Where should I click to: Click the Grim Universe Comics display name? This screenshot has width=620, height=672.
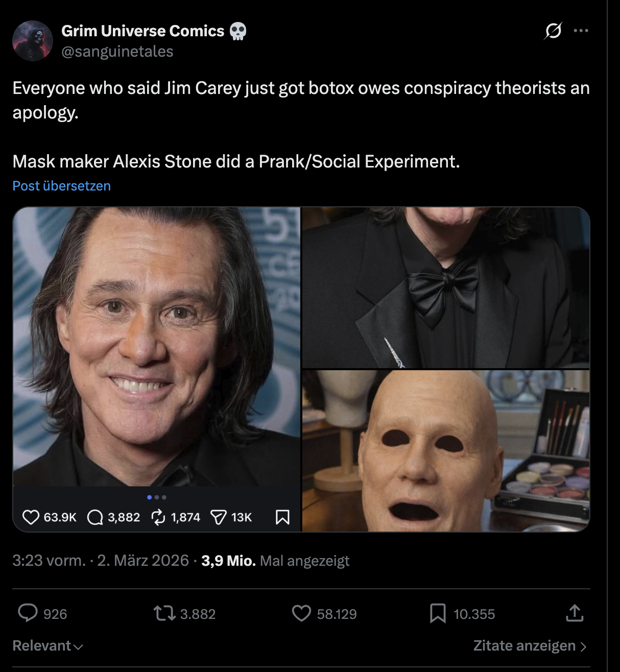142,31
